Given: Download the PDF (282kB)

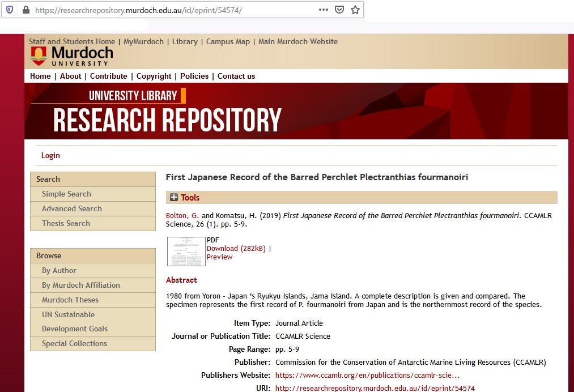Looking at the screenshot, I should [236, 249].
